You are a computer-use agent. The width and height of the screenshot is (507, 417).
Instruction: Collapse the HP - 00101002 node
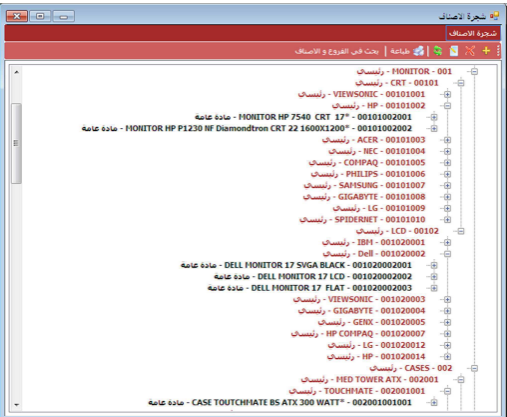447,106
